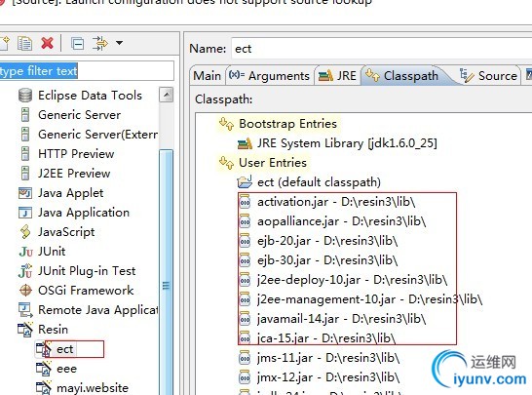Click the User Entries icon
The width and height of the screenshot is (532, 395).
(x=226, y=163)
